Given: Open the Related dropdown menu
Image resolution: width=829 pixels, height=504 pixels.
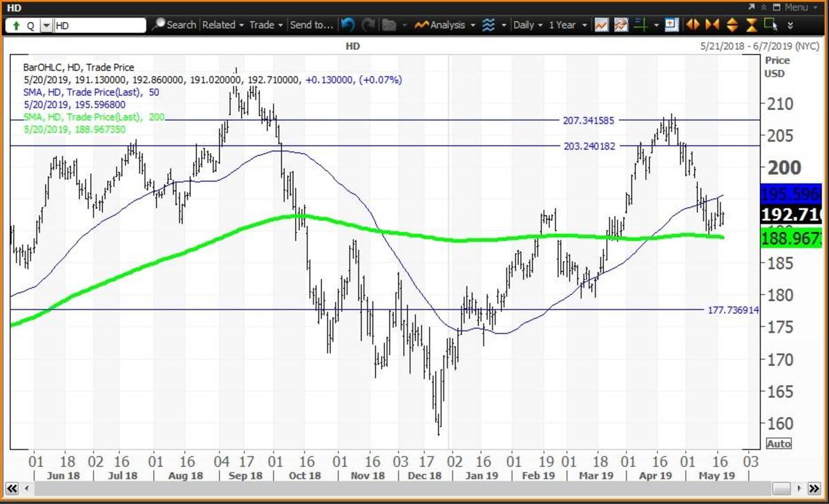Looking at the screenshot, I should point(223,25).
